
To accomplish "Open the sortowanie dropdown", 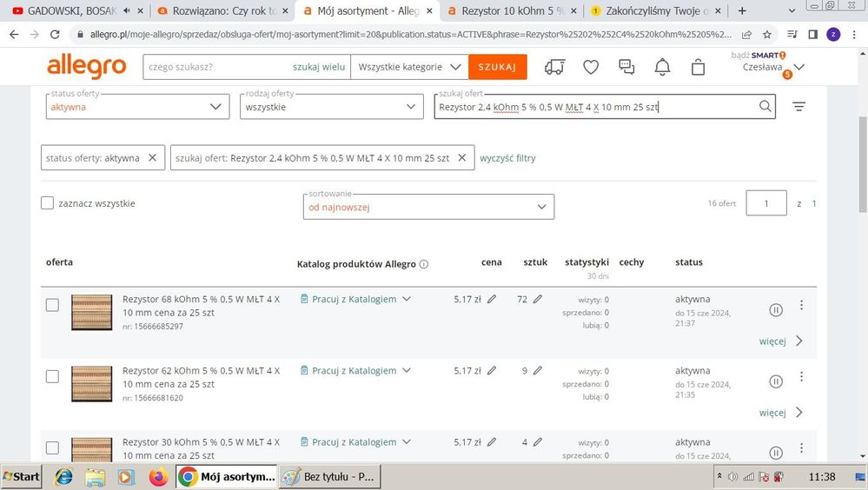I will pyautogui.click(x=428, y=207).
